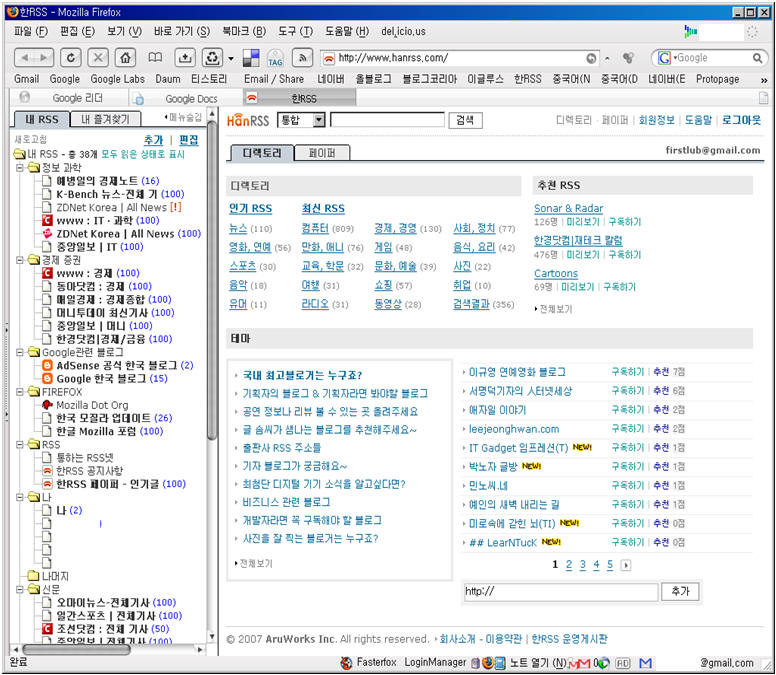Click the site icon in the address bar

tap(329, 58)
